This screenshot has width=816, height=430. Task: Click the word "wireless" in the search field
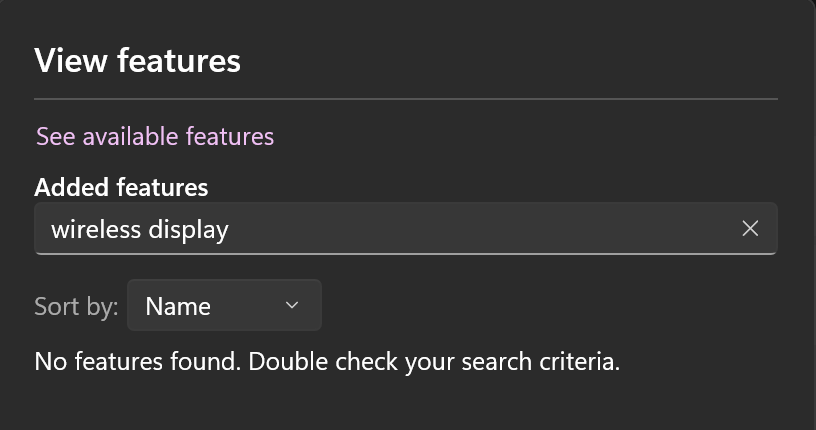(96, 229)
